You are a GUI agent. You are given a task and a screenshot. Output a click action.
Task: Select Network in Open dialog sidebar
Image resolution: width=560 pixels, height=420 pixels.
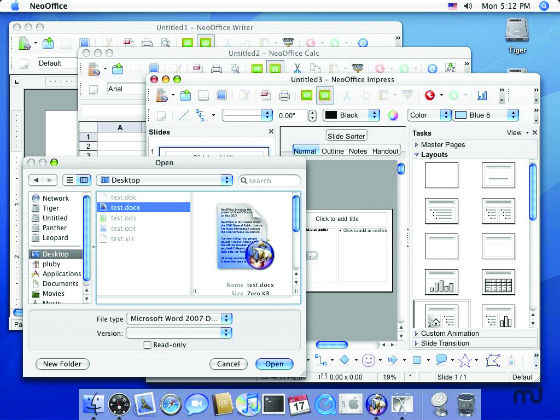56,198
